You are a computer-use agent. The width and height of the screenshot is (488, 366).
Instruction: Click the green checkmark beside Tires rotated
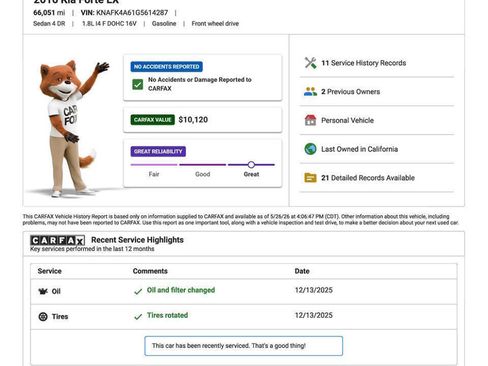click(138, 317)
